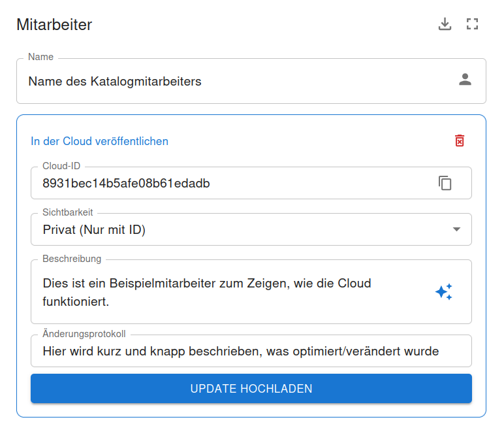Click the Änderungsprotokoll input field
Viewport: 504px width, 426px height.
point(251,351)
